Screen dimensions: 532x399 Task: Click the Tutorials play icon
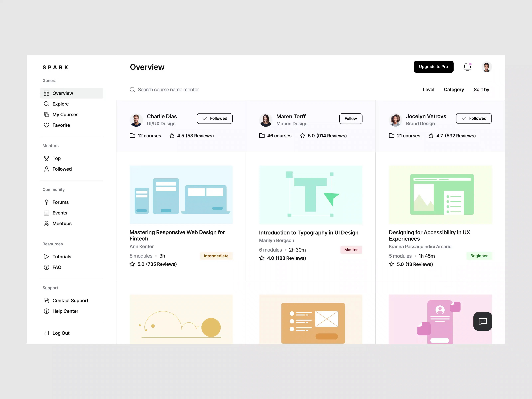click(x=46, y=257)
